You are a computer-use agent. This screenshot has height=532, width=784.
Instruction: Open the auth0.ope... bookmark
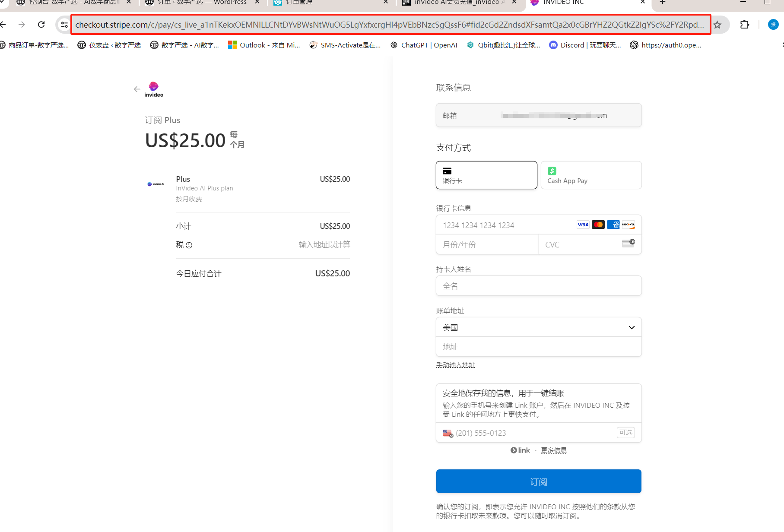coord(666,45)
